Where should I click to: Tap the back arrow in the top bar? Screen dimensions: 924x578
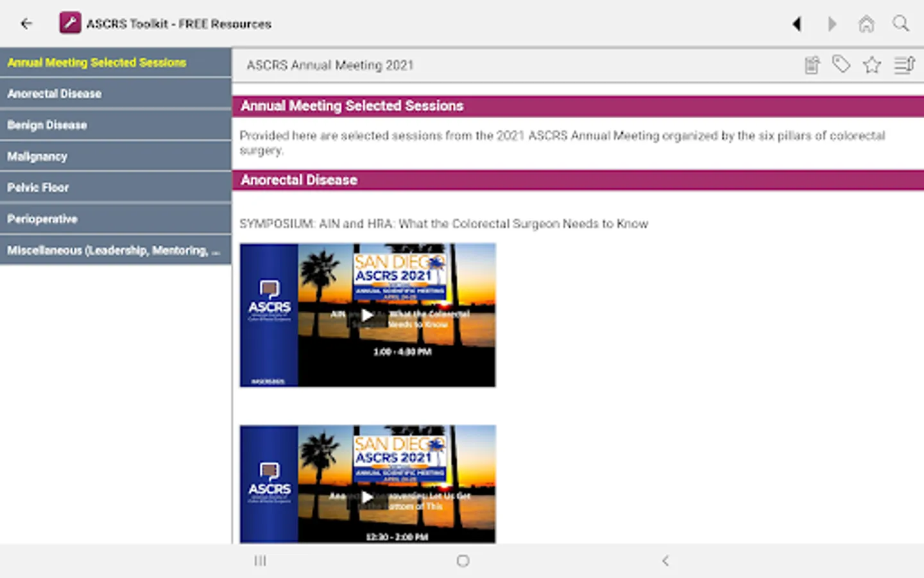26,24
